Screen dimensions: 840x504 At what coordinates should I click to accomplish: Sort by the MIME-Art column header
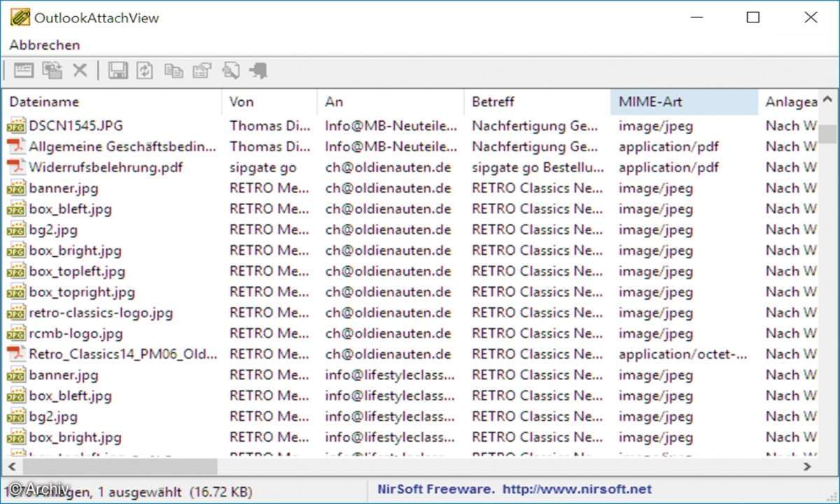[x=685, y=102]
